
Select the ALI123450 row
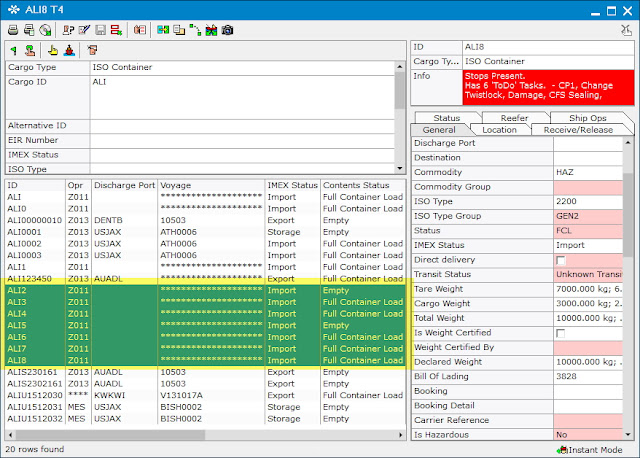(205, 279)
